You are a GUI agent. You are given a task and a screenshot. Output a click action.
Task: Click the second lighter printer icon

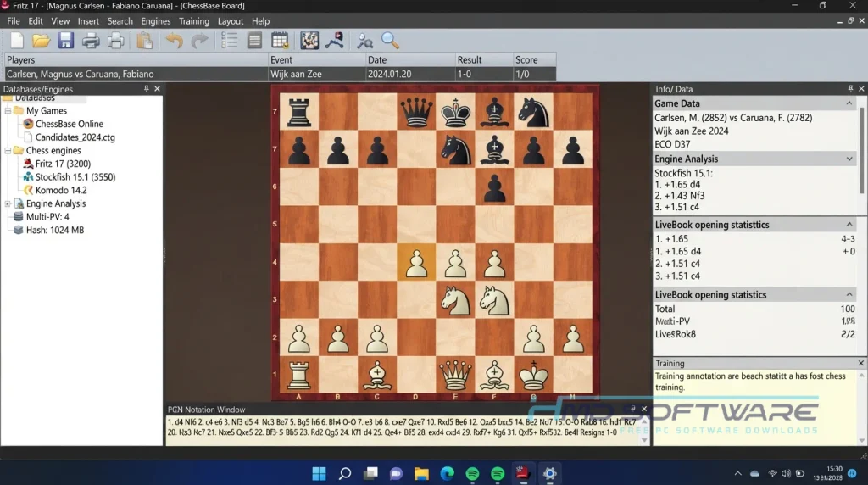pyautogui.click(x=115, y=41)
